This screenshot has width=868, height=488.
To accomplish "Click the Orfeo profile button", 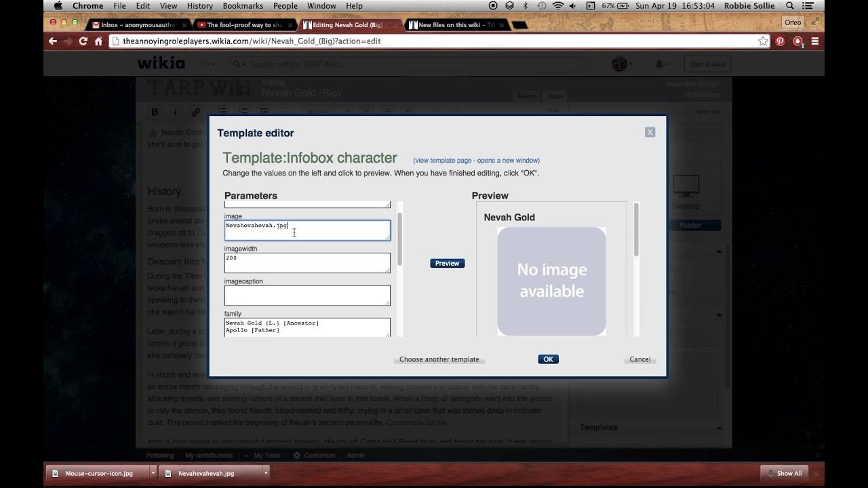I will [793, 22].
